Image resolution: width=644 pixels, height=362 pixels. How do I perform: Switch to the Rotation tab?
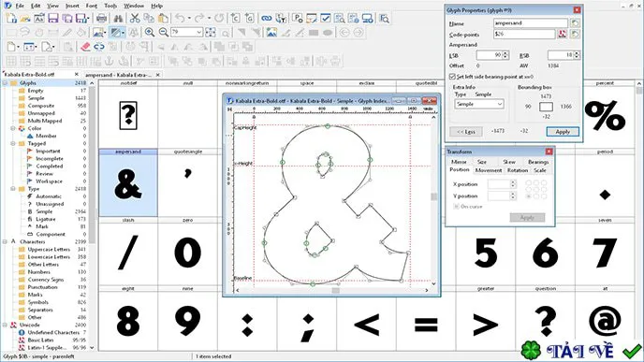click(x=518, y=170)
